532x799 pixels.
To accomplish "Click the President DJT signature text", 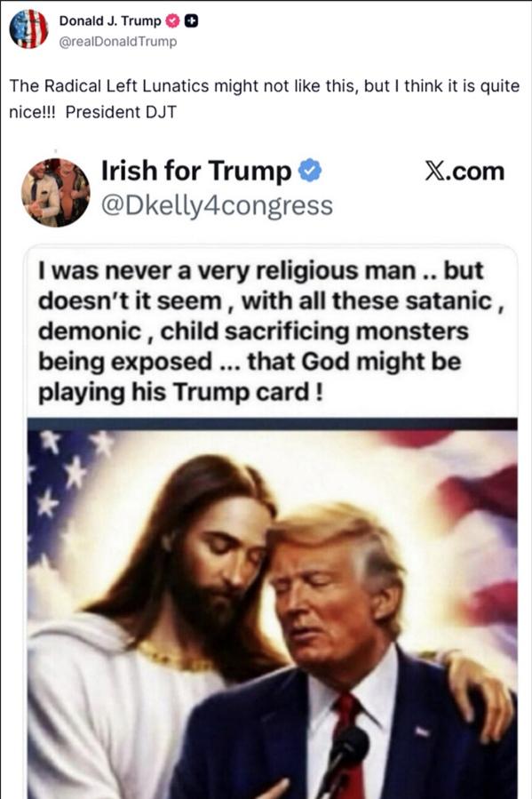I will pos(121,112).
